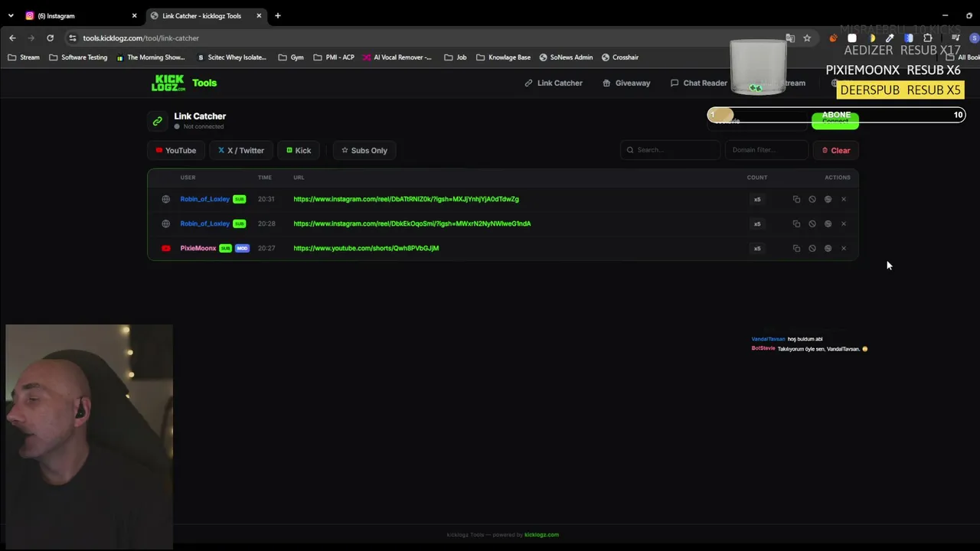Screen dimensions: 980x551
Task: Open the Instagram reel DbkEkOqoSmi URL
Action: pos(412,223)
